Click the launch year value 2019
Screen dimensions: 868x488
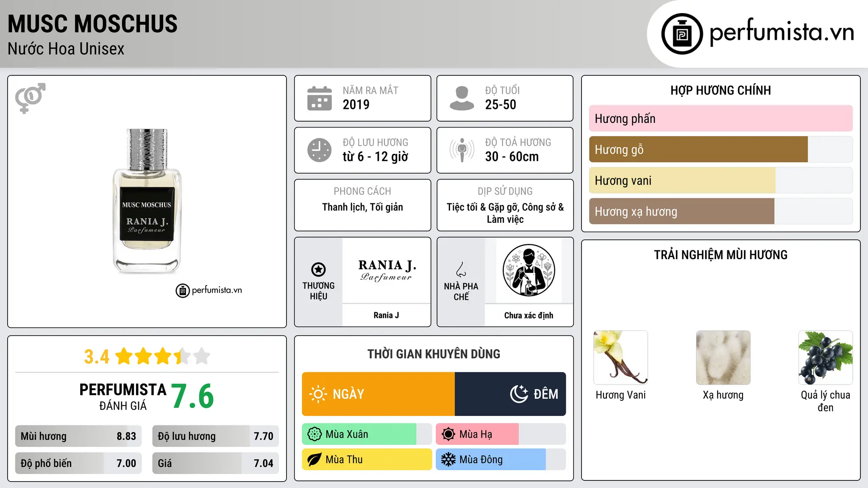tap(356, 105)
